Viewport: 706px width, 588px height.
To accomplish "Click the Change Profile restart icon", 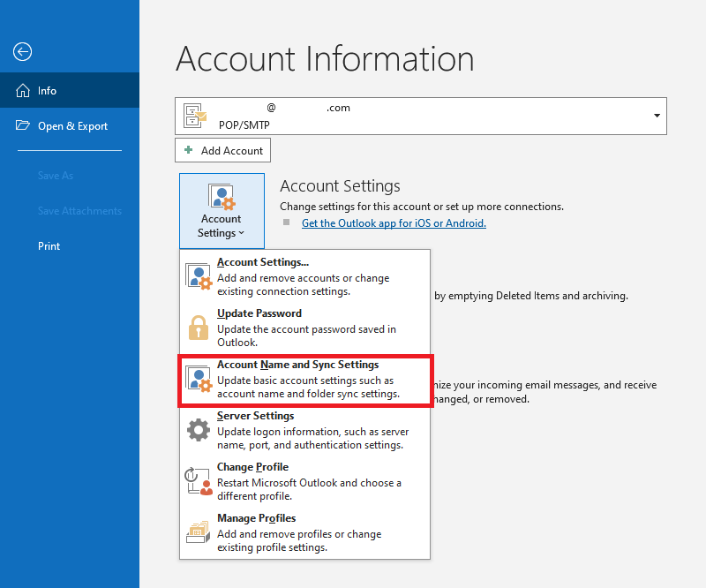I will pos(199,481).
